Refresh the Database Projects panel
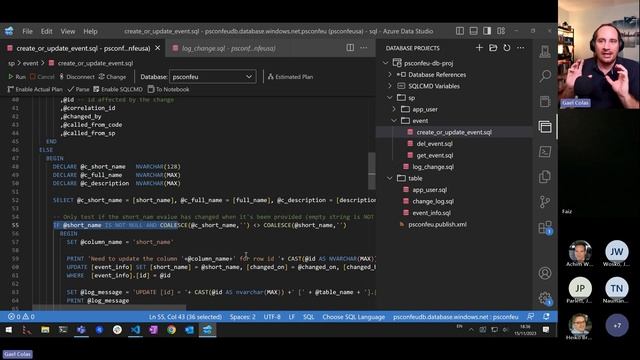Viewport: 640px width, 360px height. click(507, 48)
